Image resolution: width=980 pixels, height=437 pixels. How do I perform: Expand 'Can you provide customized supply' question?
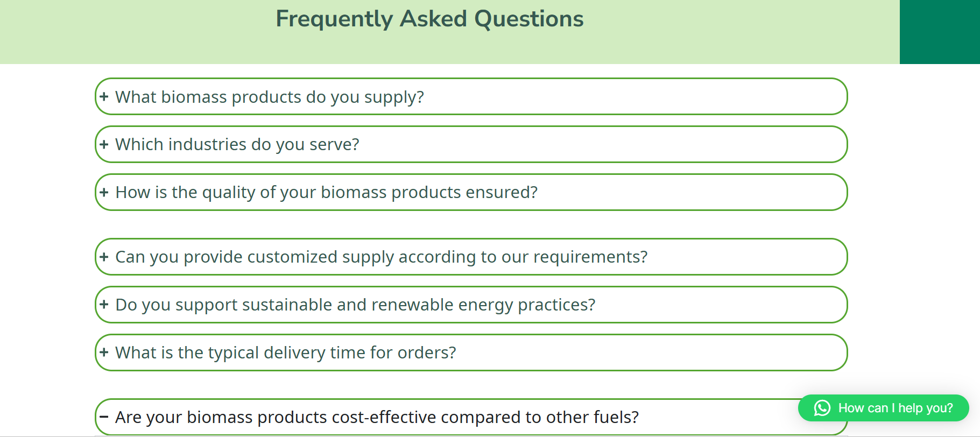382,257
